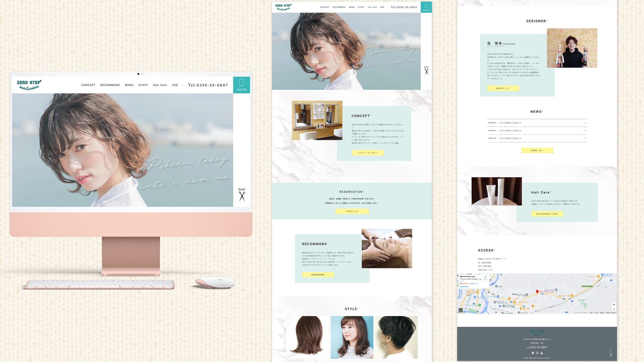Screen dimensions: 644x362
Task: Open CONCEPT in the iMac navigation menu
Action: (x=88, y=85)
